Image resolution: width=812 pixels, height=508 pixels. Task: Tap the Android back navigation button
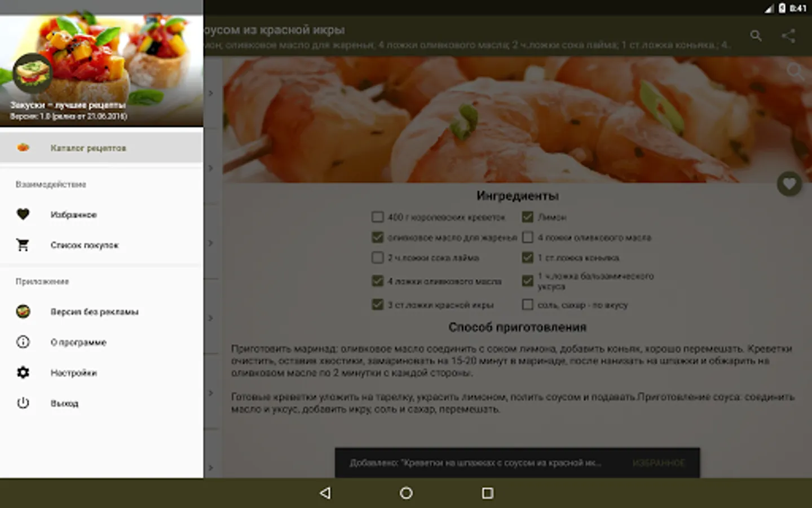click(325, 493)
